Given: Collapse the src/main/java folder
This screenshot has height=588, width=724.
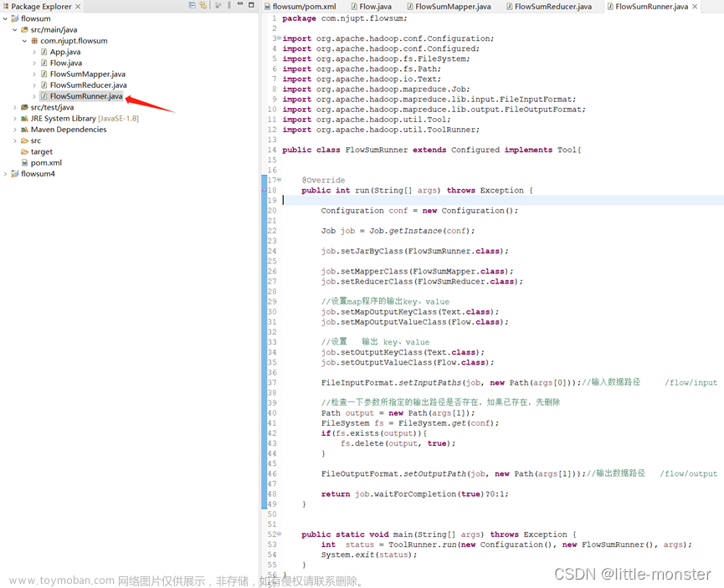Looking at the screenshot, I should [15, 29].
